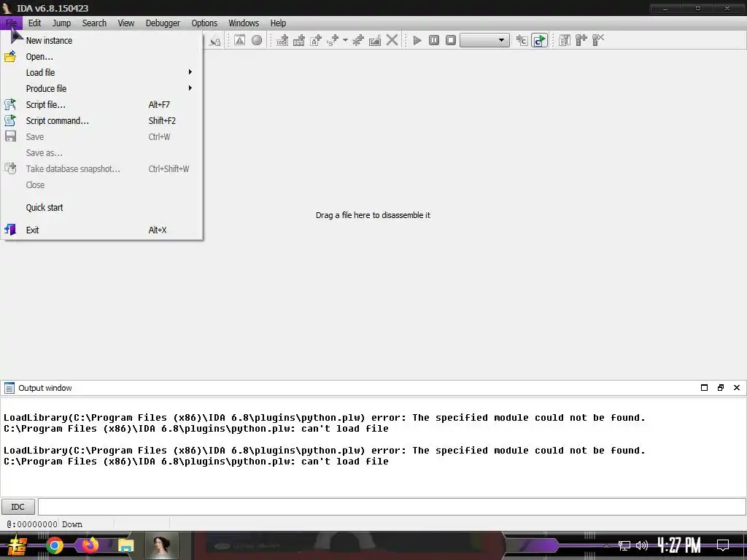The width and height of the screenshot is (747, 560).
Task: Click the Make code toolbar icon
Action: point(282,41)
